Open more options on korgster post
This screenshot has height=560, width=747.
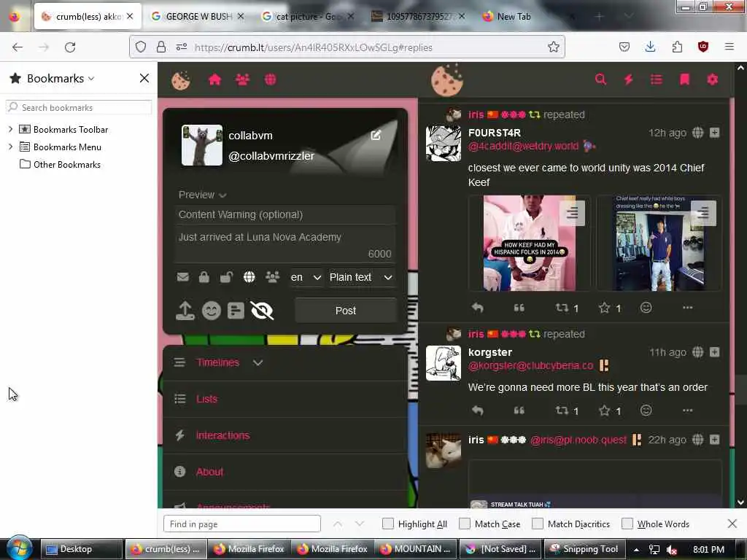coord(687,411)
